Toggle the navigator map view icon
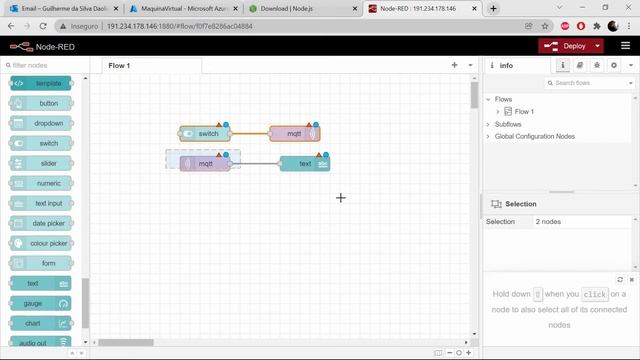This screenshot has width=640, height=360. click(x=438, y=353)
